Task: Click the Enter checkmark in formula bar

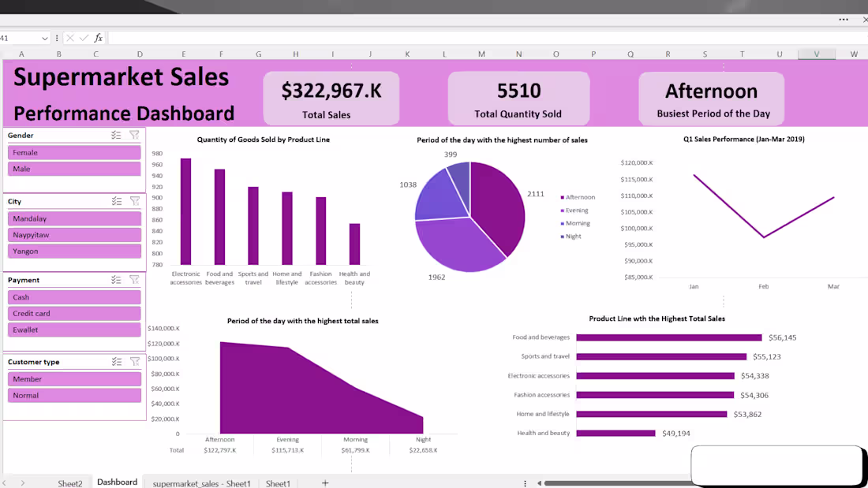Action: click(x=84, y=37)
